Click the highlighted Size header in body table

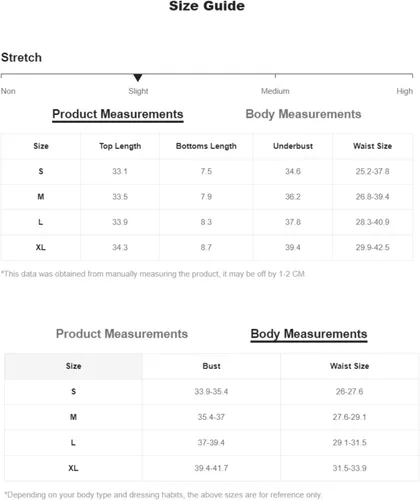[x=73, y=366]
